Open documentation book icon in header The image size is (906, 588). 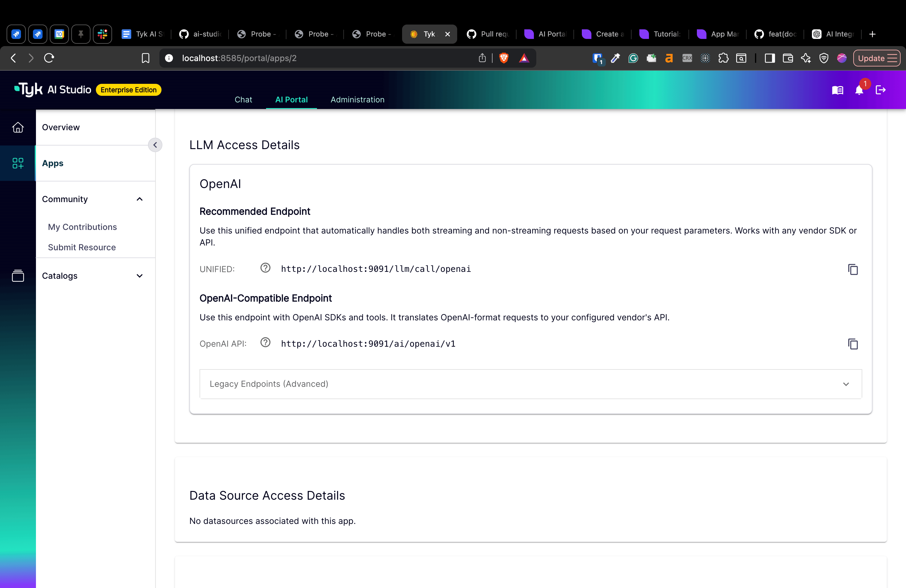tap(837, 90)
